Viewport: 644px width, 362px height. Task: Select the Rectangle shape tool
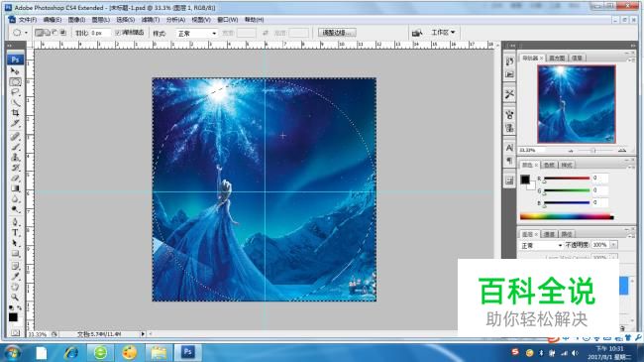(x=15, y=254)
